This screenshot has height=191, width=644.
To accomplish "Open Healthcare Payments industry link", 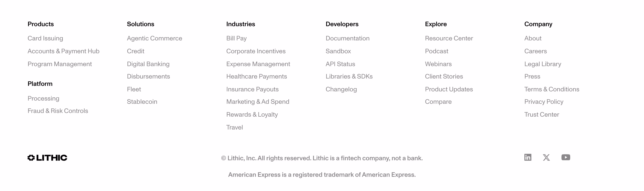I will coord(256,76).
